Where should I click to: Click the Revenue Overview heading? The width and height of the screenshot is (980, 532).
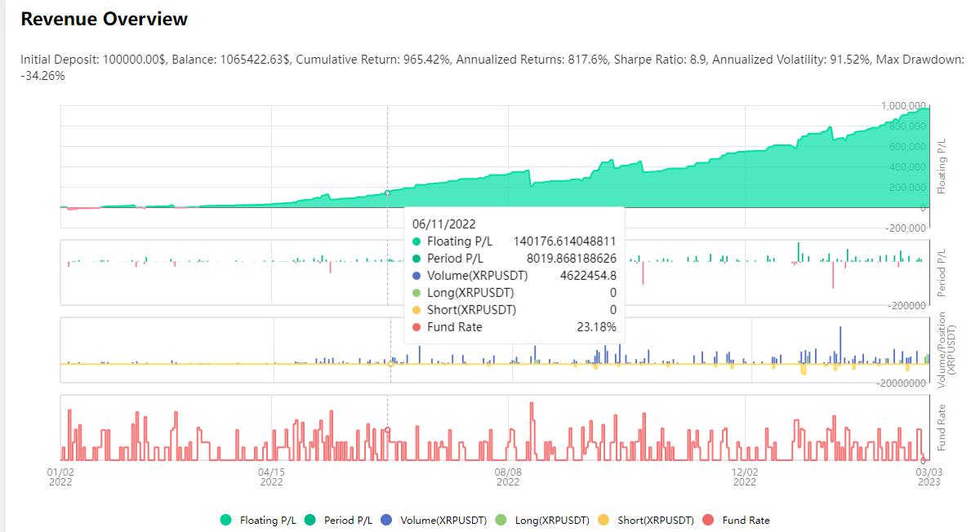(x=105, y=19)
